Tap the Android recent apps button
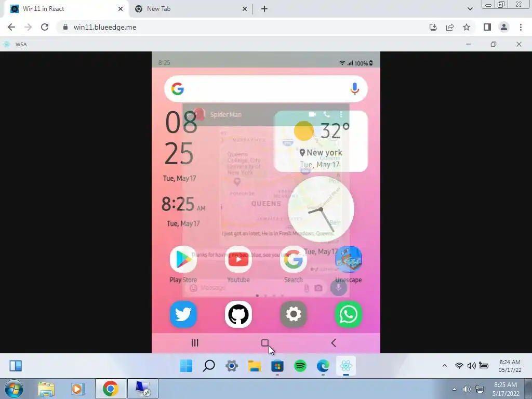The image size is (532, 399). tap(195, 343)
